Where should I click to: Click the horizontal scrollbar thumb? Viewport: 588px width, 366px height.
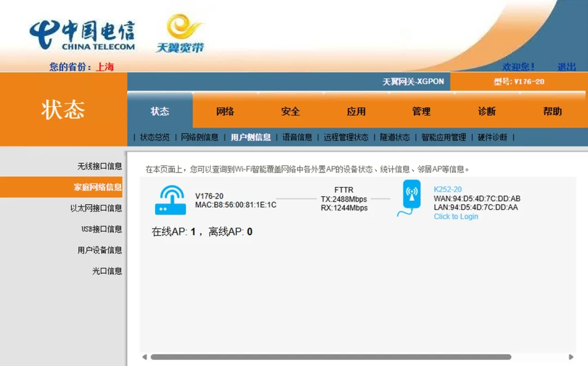click(x=331, y=357)
